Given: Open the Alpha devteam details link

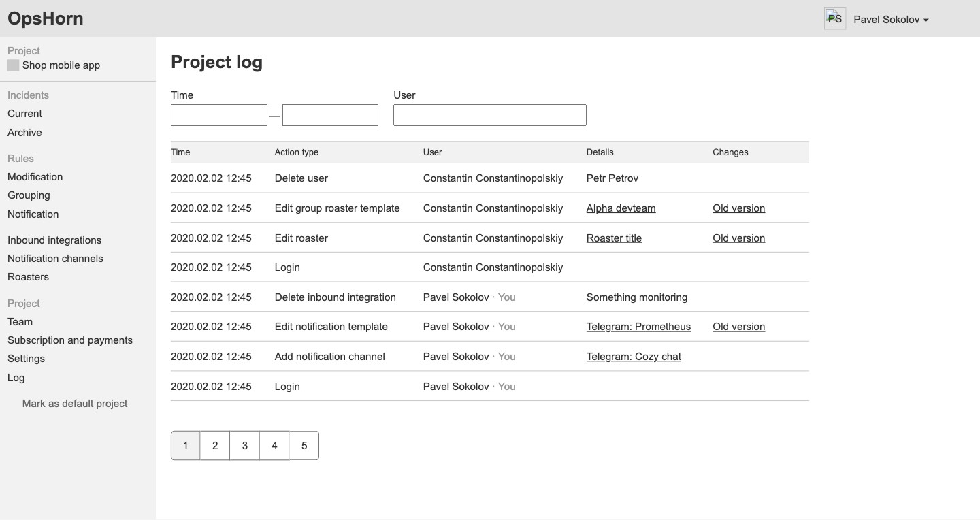Looking at the screenshot, I should click(621, 208).
